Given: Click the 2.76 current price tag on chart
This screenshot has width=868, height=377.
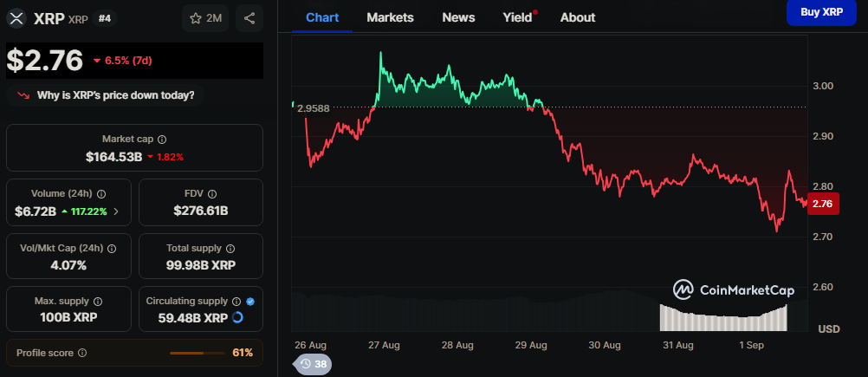Looking at the screenshot, I should tap(823, 204).
